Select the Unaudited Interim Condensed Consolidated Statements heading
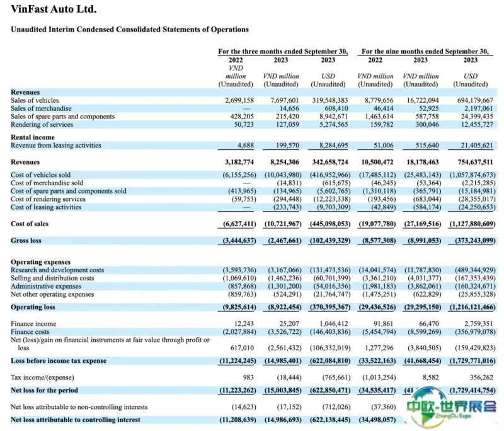 [130, 30]
